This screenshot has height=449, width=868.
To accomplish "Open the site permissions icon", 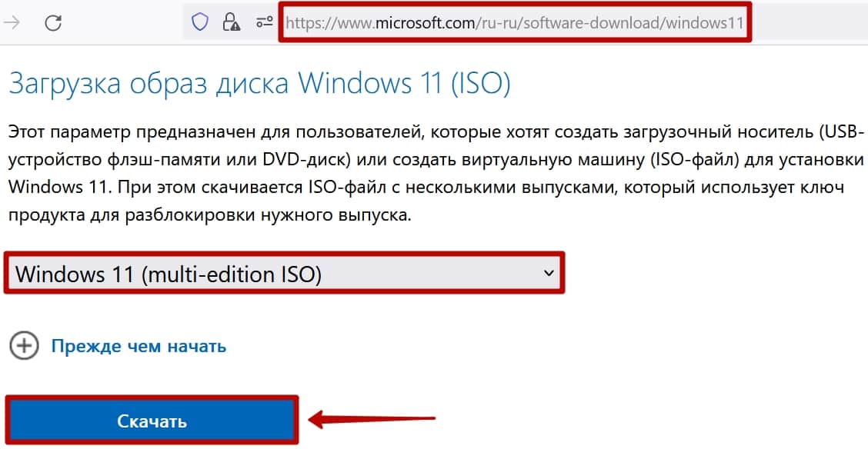I will point(264,23).
